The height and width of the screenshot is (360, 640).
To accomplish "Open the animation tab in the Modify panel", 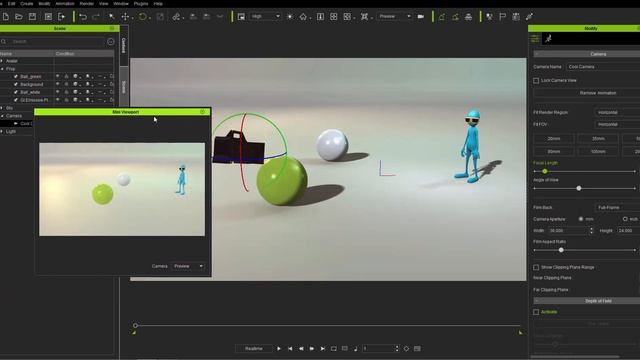I will [548, 39].
